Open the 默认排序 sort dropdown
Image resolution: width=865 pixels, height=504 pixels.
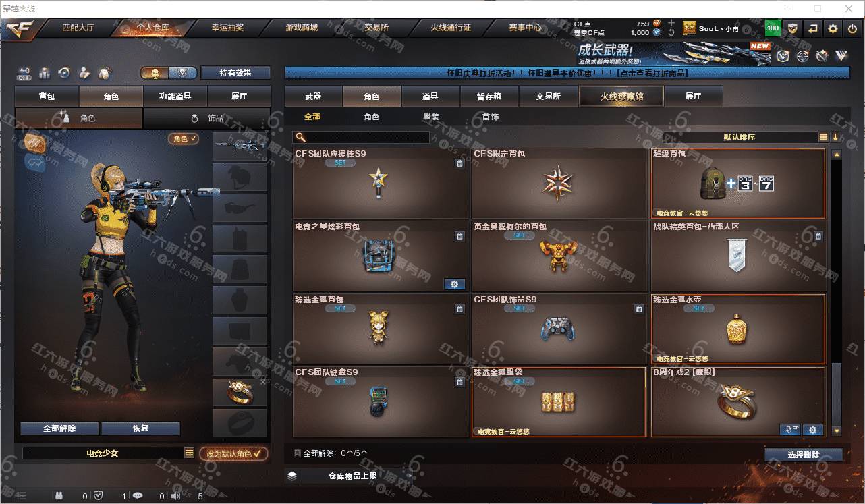pyautogui.click(x=740, y=137)
